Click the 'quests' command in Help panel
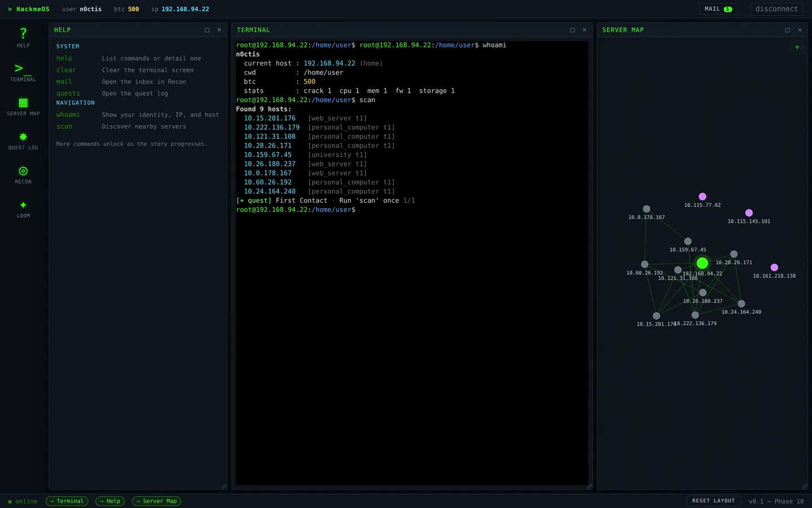Image resolution: width=812 pixels, height=508 pixels. [x=68, y=94]
